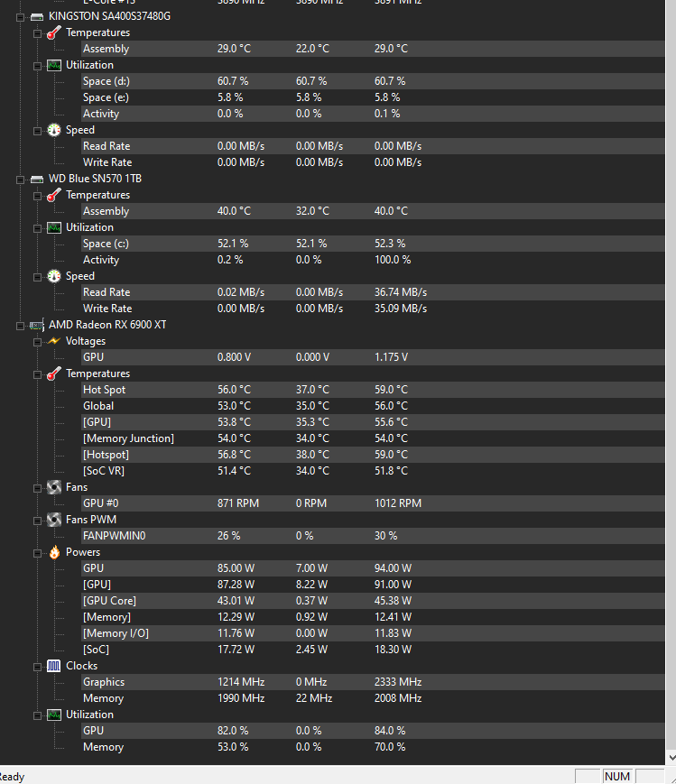
Task: Select the FANPWMIN0 row
Action: click(114, 536)
